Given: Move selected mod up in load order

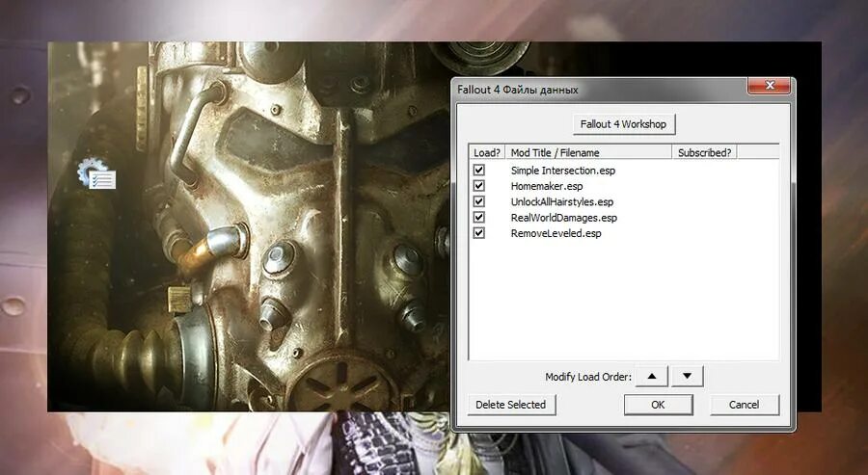Looking at the screenshot, I should click(652, 376).
